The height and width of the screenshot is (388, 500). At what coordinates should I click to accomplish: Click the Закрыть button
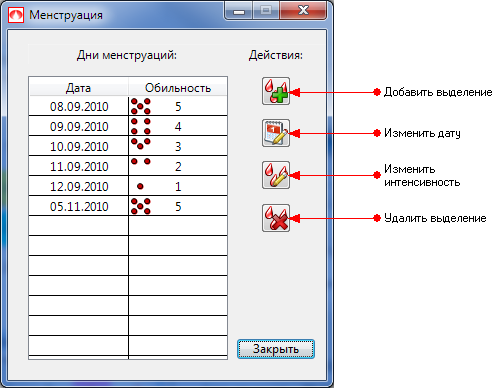point(276,349)
